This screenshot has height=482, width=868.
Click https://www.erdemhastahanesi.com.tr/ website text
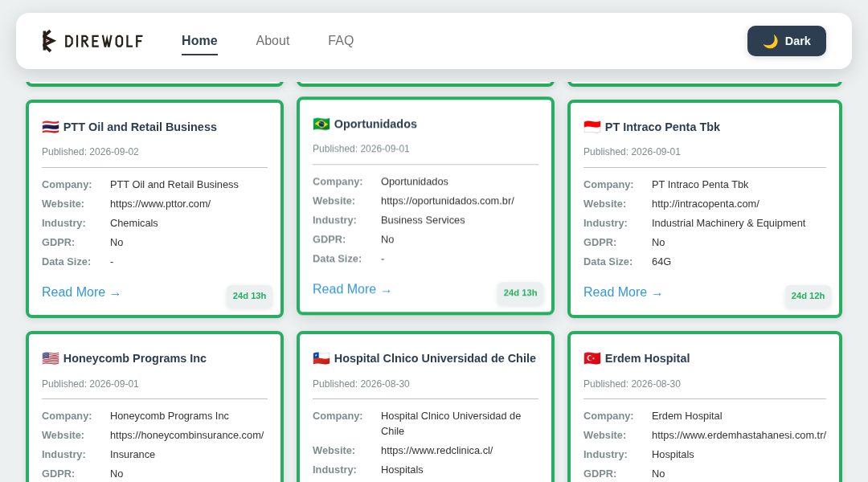point(739,435)
